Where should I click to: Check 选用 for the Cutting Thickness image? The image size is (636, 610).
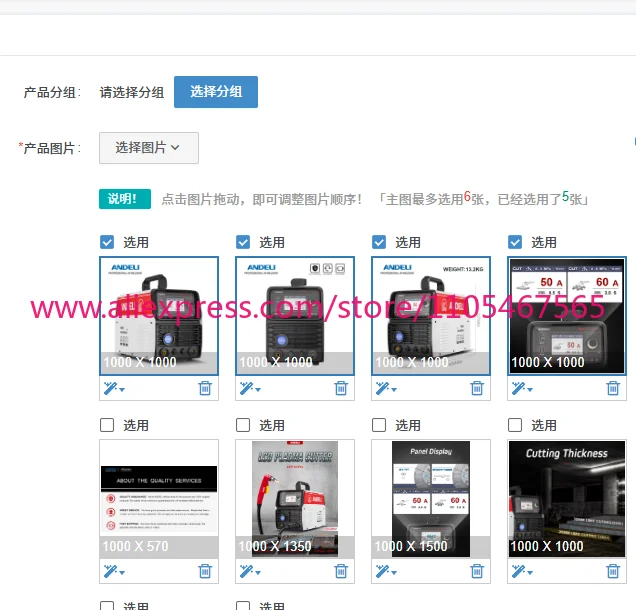[515, 425]
